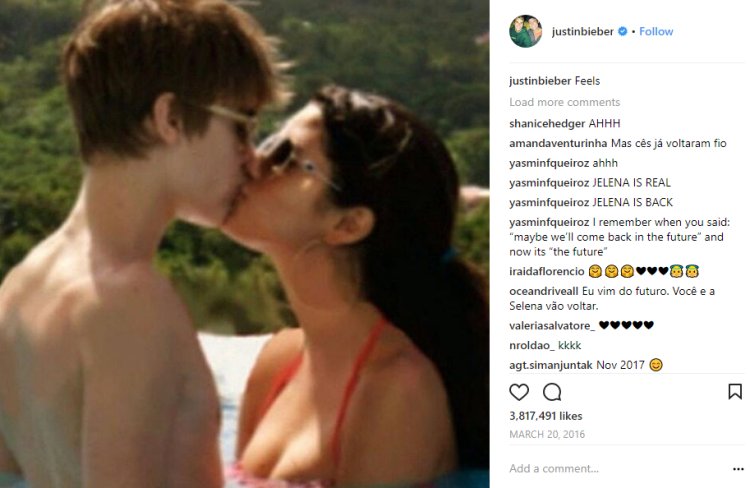The image size is (750, 488).
Task: Like the post with the heart icon
Action: coord(519,392)
